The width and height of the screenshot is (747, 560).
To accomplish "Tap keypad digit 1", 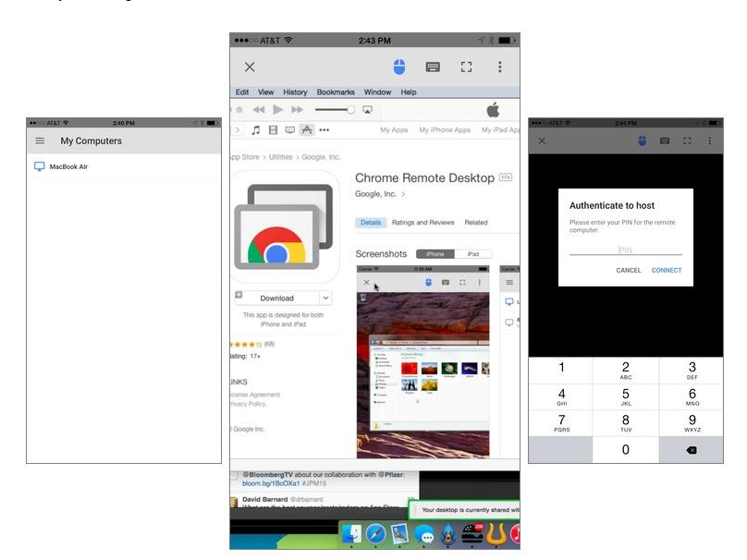I will (561, 370).
